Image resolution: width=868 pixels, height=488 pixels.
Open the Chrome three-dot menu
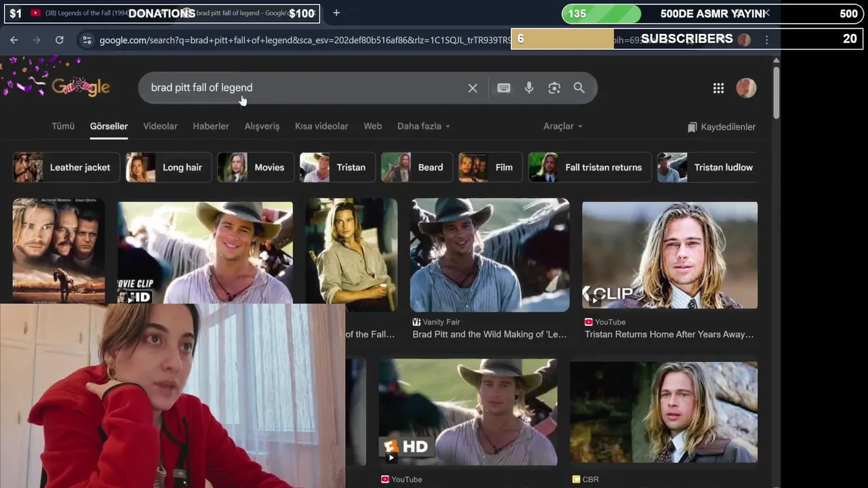tap(767, 40)
